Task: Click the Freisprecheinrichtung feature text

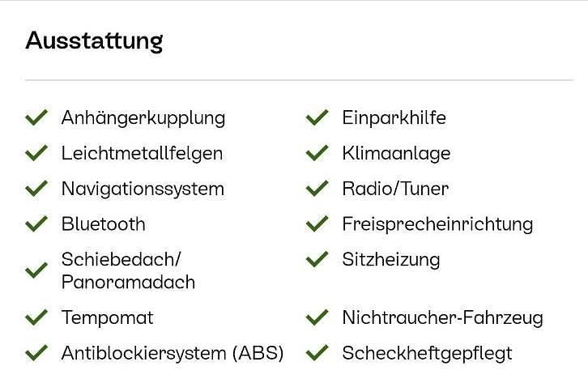Action: (437, 224)
